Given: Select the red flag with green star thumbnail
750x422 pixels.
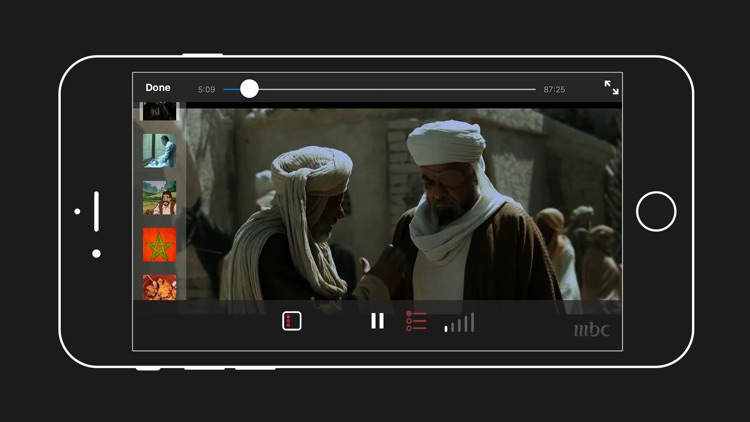Looking at the screenshot, I should [159, 244].
